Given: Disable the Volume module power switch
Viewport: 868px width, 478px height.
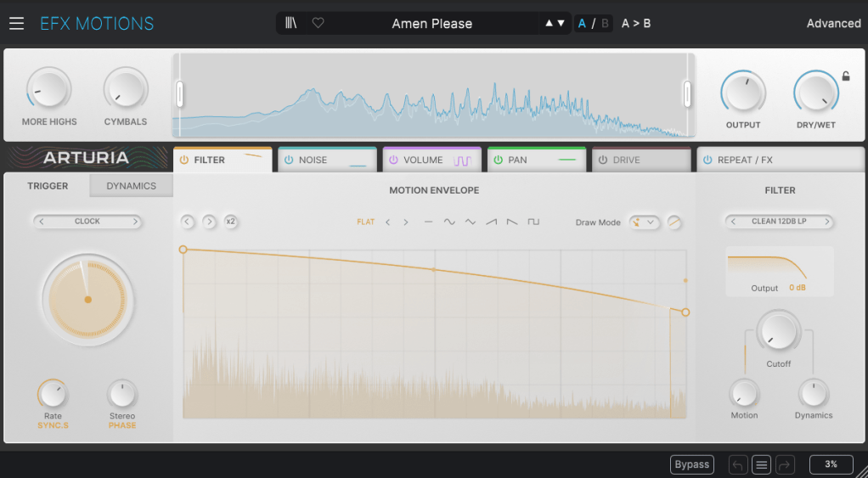Looking at the screenshot, I should (x=393, y=160).
